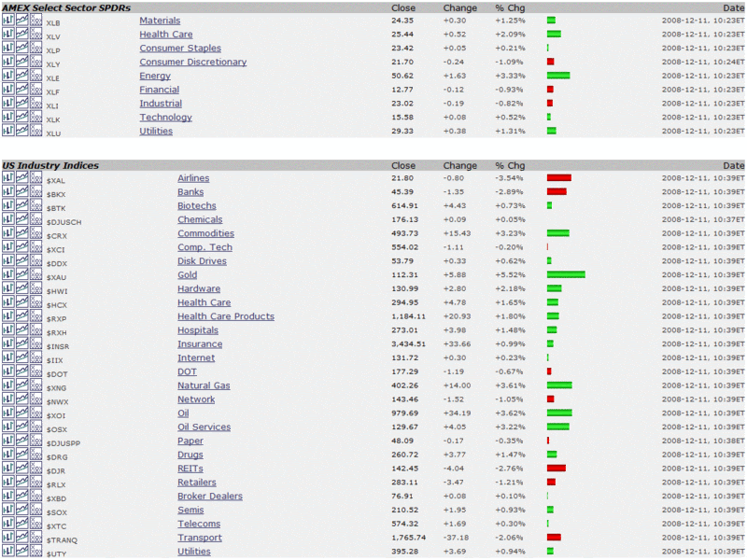Open the bar chart icon for $UTY
747x560 pixels.
click(x=8, y=550)
